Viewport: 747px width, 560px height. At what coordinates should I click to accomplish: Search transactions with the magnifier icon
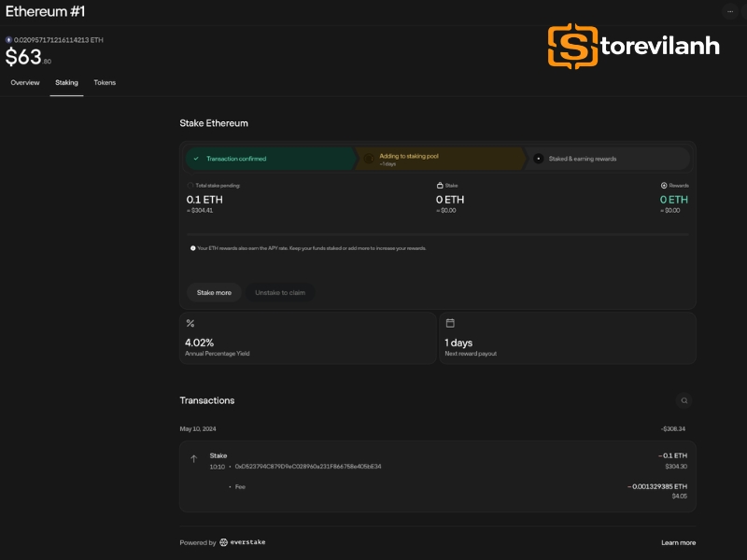pyautogui.click(x=684, y=400)
